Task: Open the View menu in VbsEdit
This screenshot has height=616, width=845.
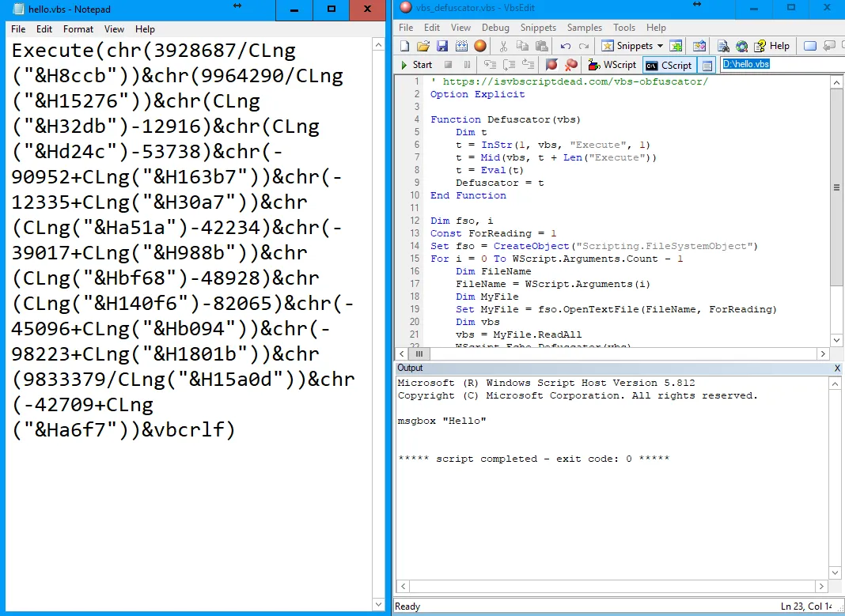Action: [460, 28]
